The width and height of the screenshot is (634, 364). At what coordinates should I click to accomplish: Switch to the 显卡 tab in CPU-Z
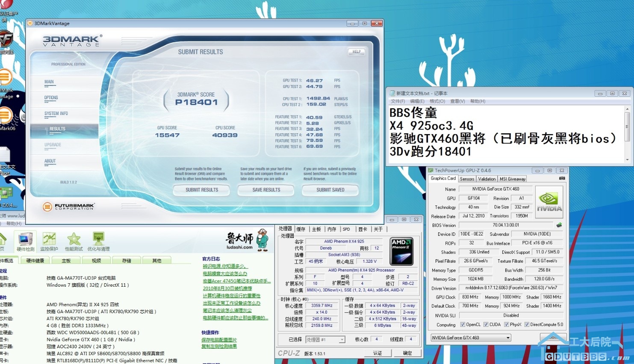pyautogui.click(x=363, y=229)
